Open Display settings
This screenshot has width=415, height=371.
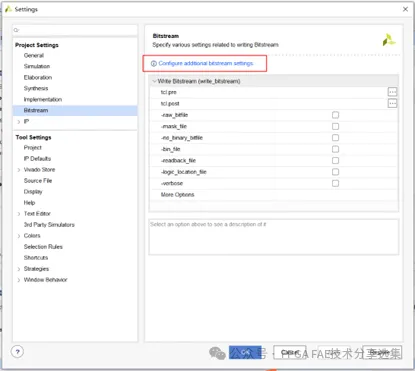(33, 192)
